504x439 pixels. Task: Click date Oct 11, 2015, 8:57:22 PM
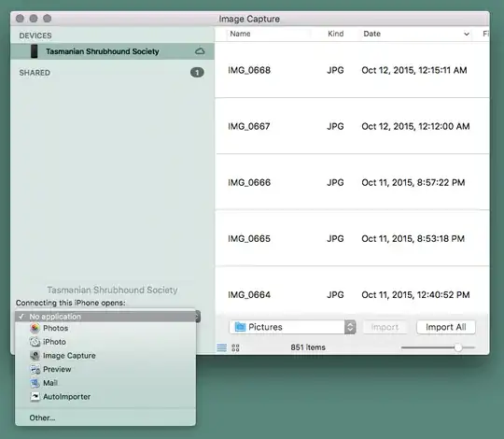click(413, 182)
